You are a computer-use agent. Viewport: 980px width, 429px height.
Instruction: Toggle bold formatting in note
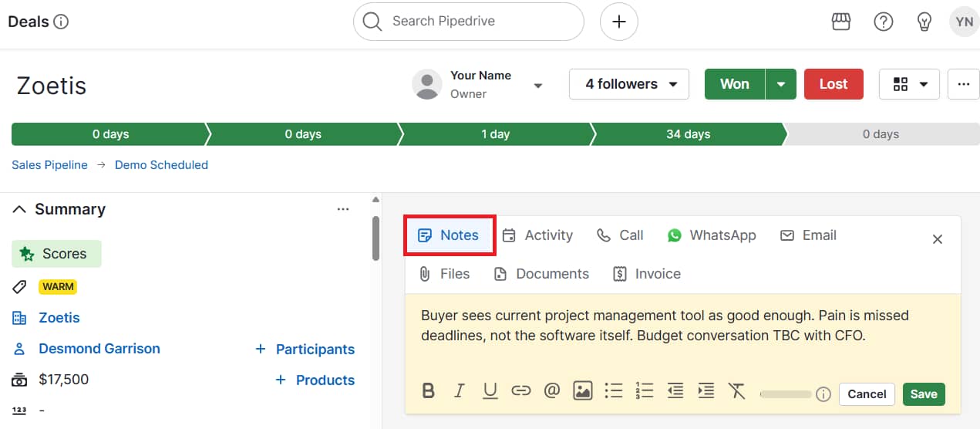pos(429,392)
